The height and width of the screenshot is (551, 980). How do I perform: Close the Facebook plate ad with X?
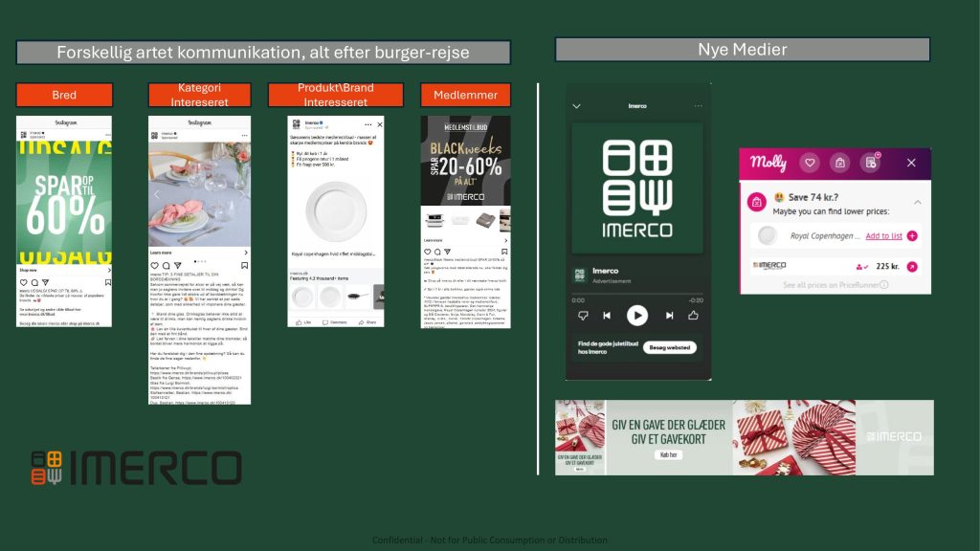click(x=379, y=124)
